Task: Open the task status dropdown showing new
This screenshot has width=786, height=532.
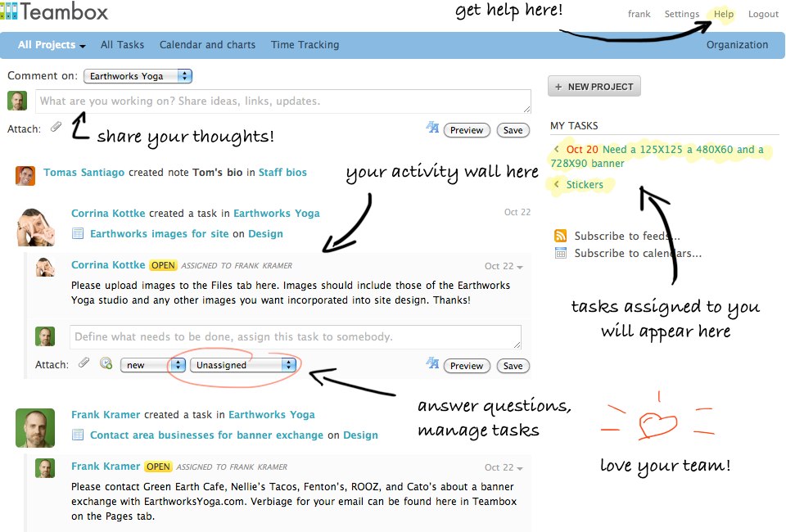Action: [x=152, y=365]
